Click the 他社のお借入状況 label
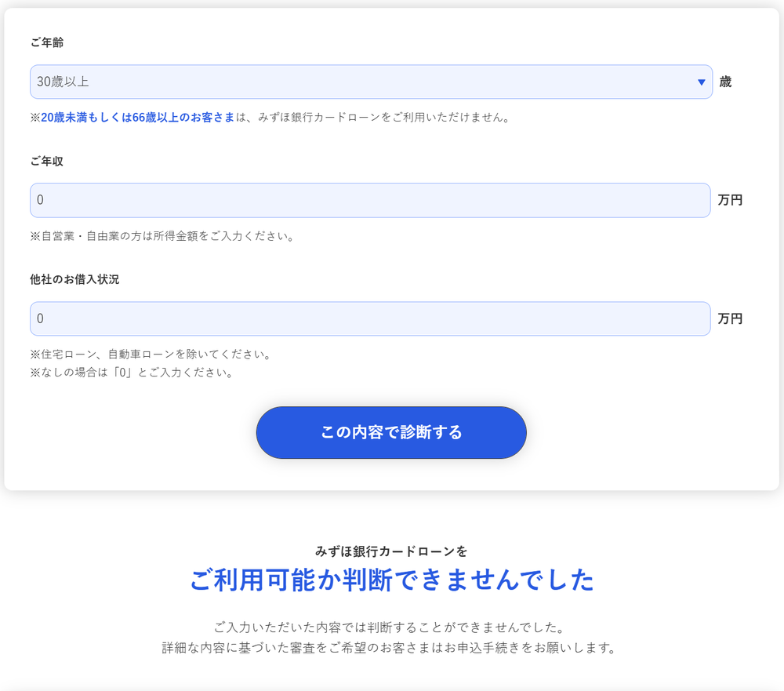Image resolution: width=784 pixels, height=691 pixels. (74, 279)
